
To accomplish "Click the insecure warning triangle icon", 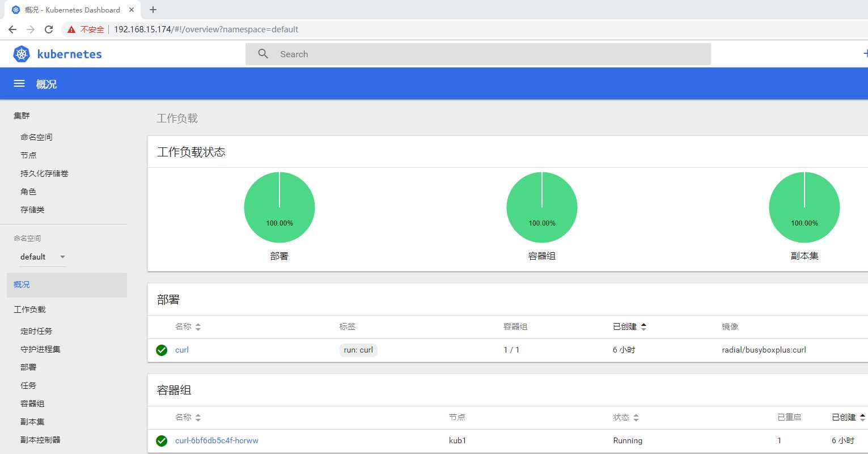I will [x=71, y=29].
